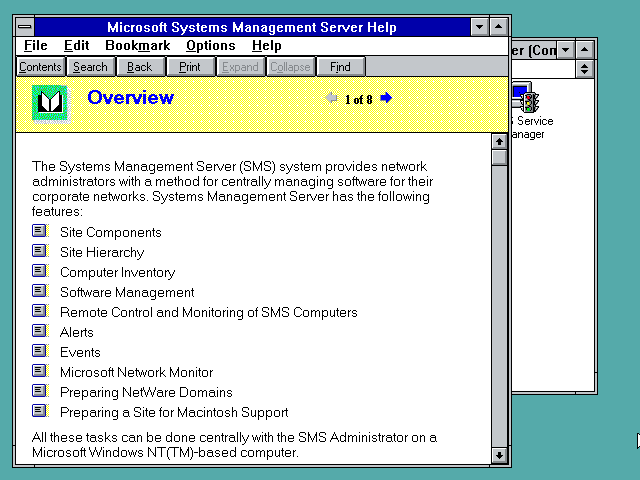Open topic icon next to Preparing NetWare Domains
This screenshot has width=640, height=480.
(40, 391)
